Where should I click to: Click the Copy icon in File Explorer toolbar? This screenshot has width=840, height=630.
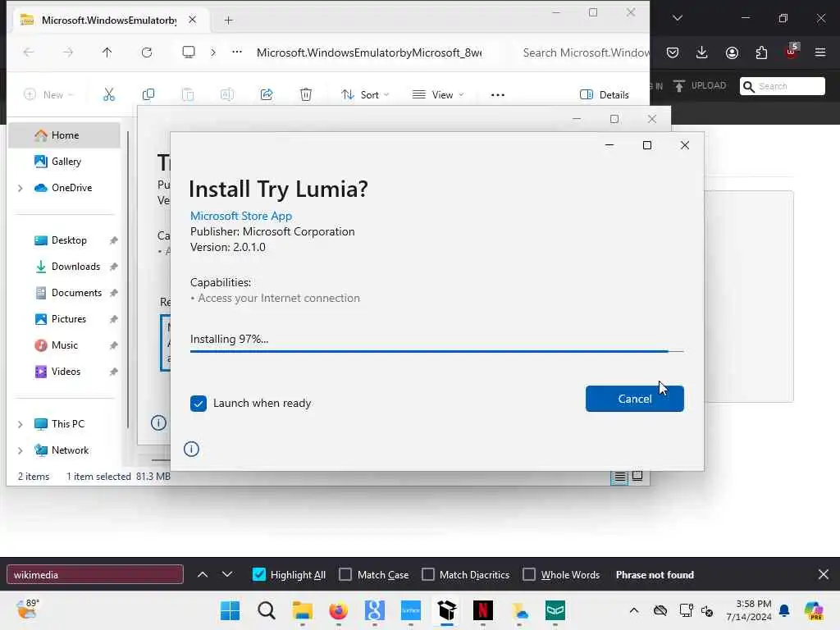tap(148, 95)
